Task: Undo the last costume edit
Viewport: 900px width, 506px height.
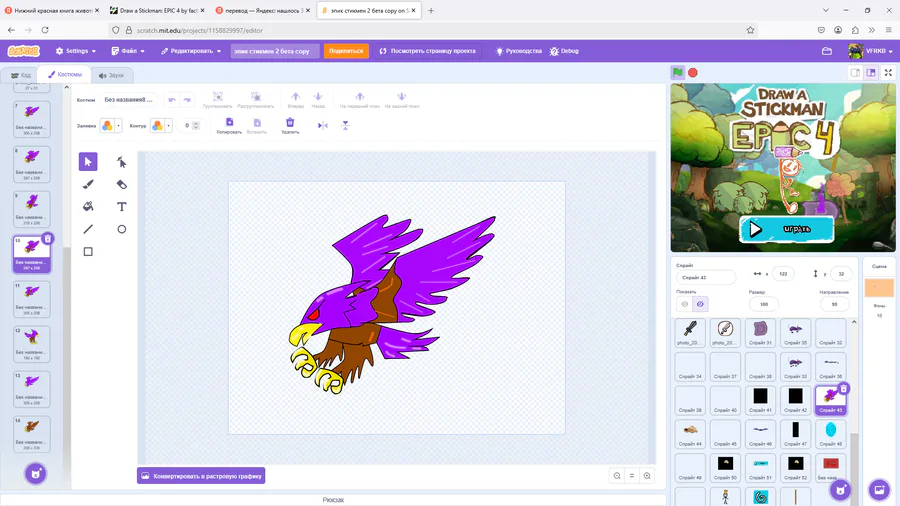Action: pos(172,100)
